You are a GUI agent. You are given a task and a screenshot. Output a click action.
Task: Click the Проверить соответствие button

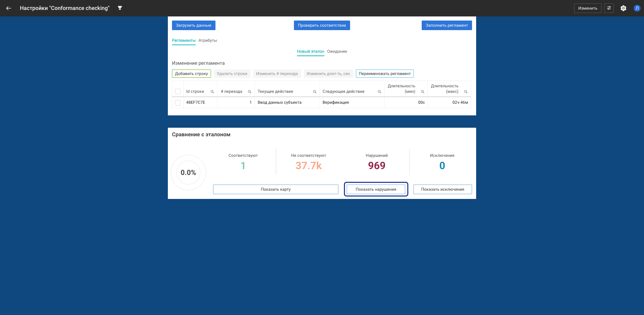[x=322, y=25]
